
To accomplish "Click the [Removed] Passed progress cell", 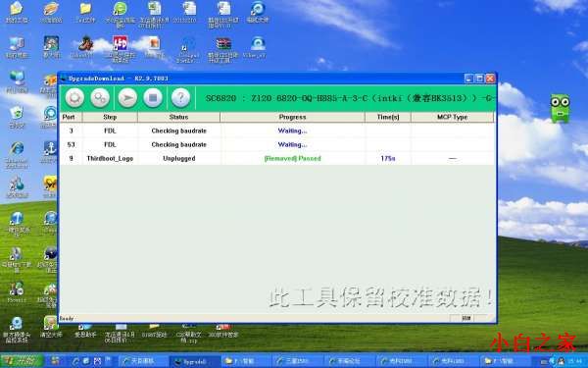I will tap(292, 158).
